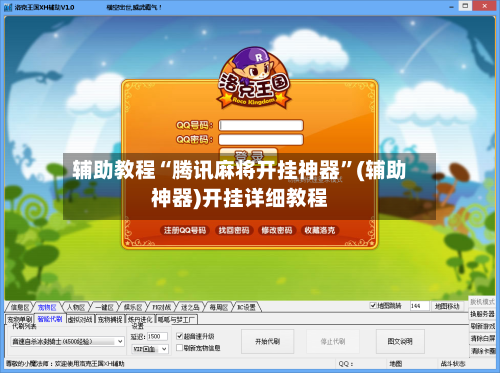
Task: Click the app icon in title bar
Action: [8, 7]
